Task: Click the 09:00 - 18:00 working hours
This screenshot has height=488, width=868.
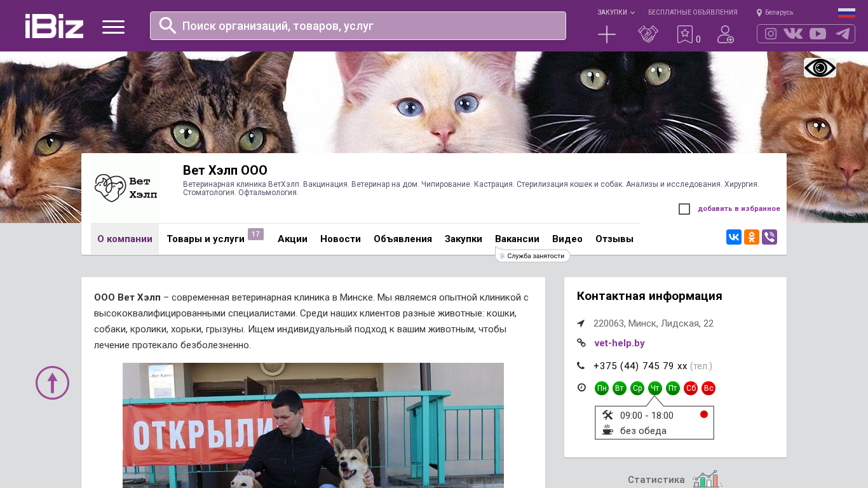Action: point(647,416)
